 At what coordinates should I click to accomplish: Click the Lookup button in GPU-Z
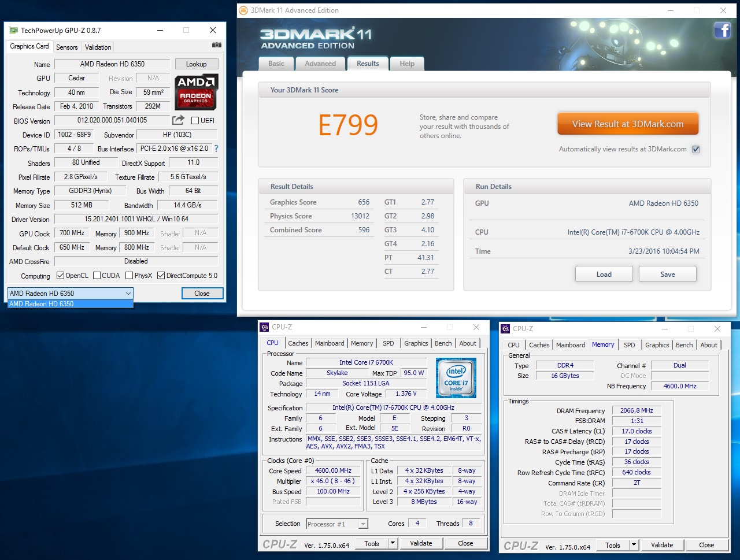tap(196, 64)
